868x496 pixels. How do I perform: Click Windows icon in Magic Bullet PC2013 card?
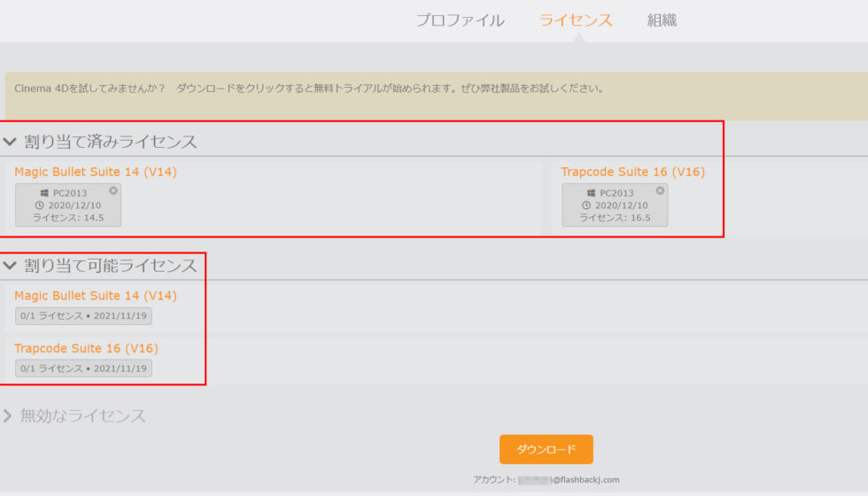[x=44, y=193]
